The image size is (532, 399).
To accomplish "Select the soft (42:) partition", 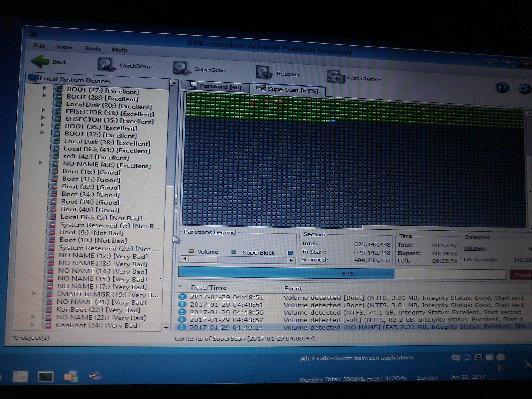I will point(96,157).
